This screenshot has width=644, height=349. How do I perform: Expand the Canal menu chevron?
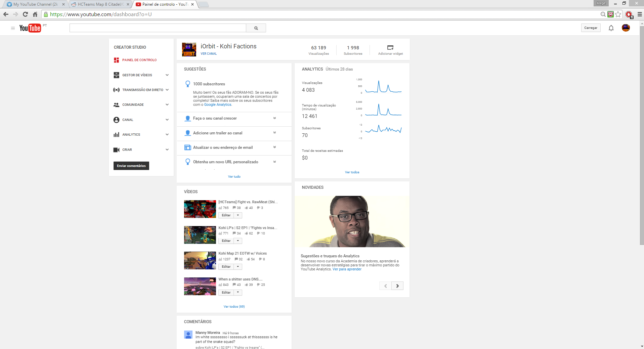[x=167, y=120]
